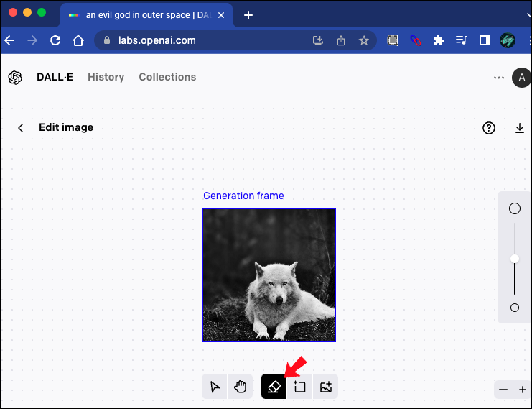Zoom out with the minus button
Viewport: 532px width, 409px height.
(x=503, y=390)
